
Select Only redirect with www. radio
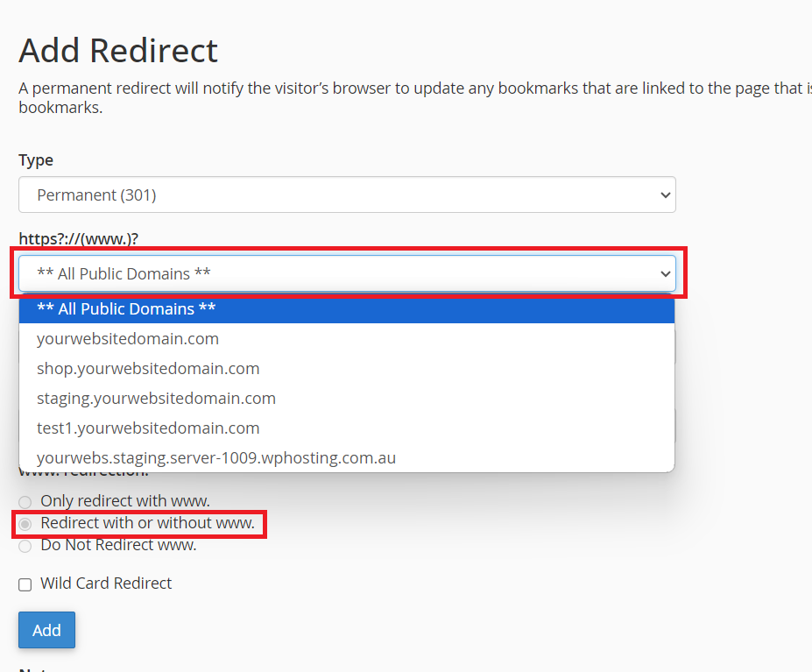point(25,502)
